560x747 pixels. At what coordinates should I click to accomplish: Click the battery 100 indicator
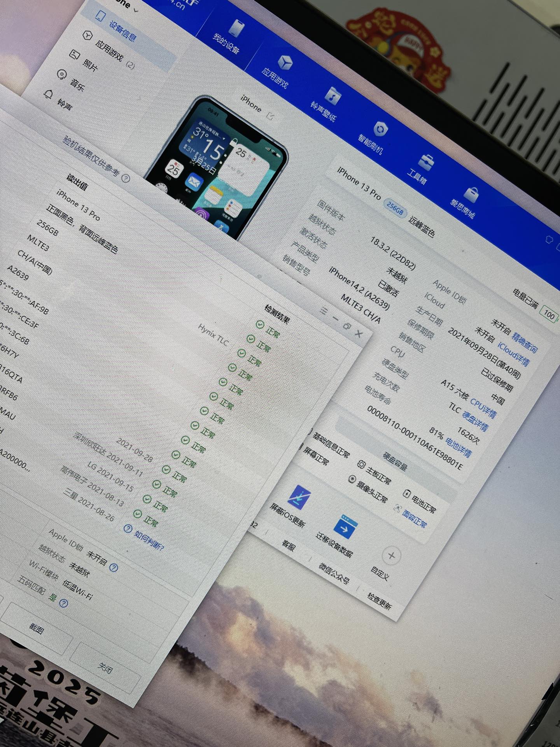(549, 314)
